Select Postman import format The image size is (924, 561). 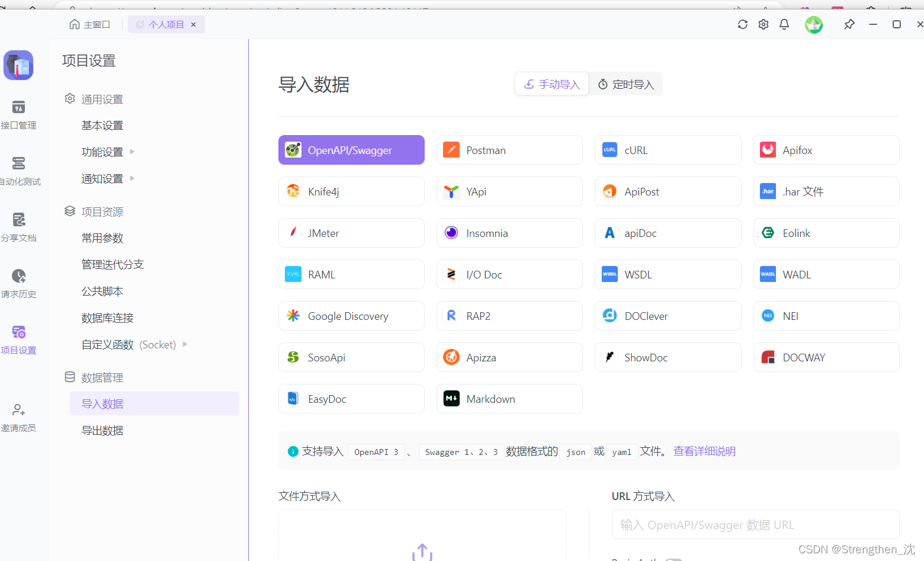point(509,150)
